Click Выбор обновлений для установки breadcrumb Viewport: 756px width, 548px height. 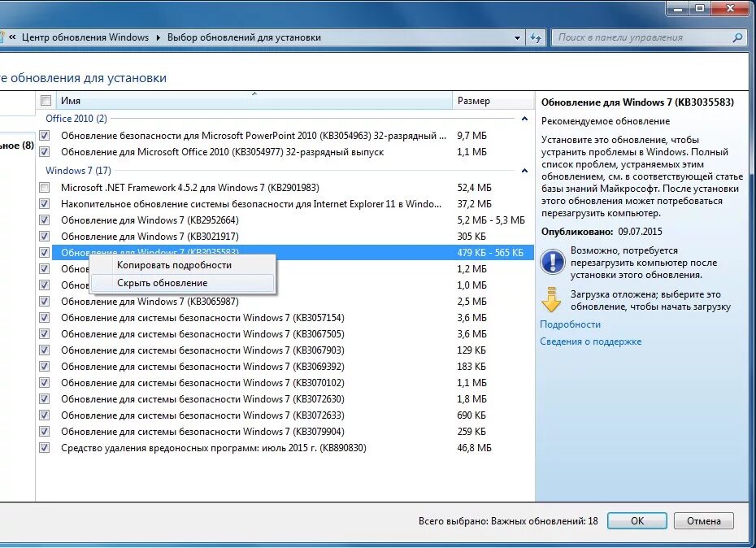[x=244, y=37]
